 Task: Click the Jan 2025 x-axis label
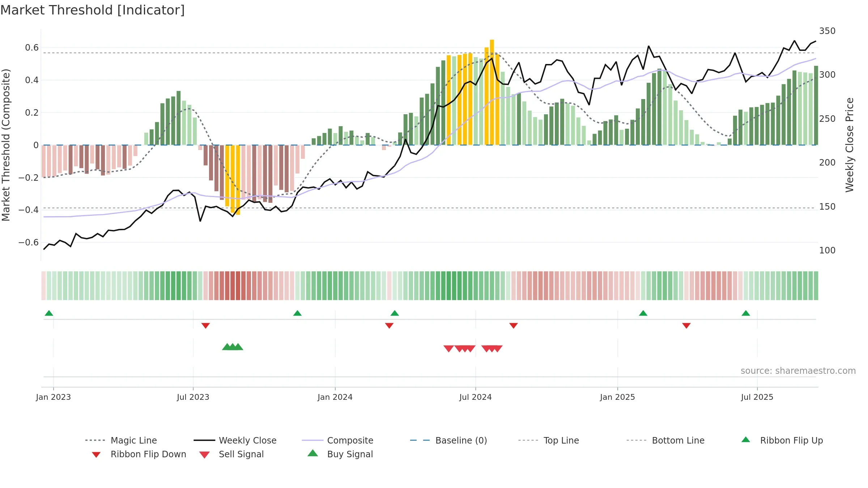point(617,397)
